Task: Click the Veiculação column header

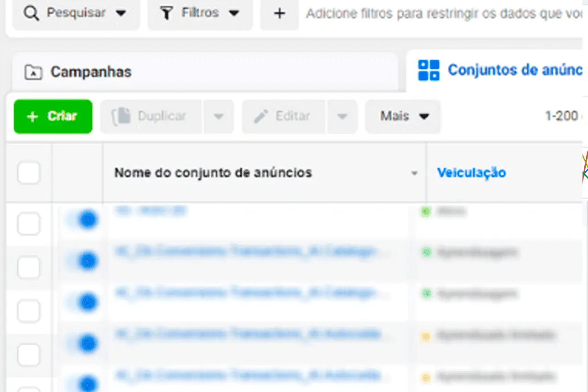Action: (471, 173)
